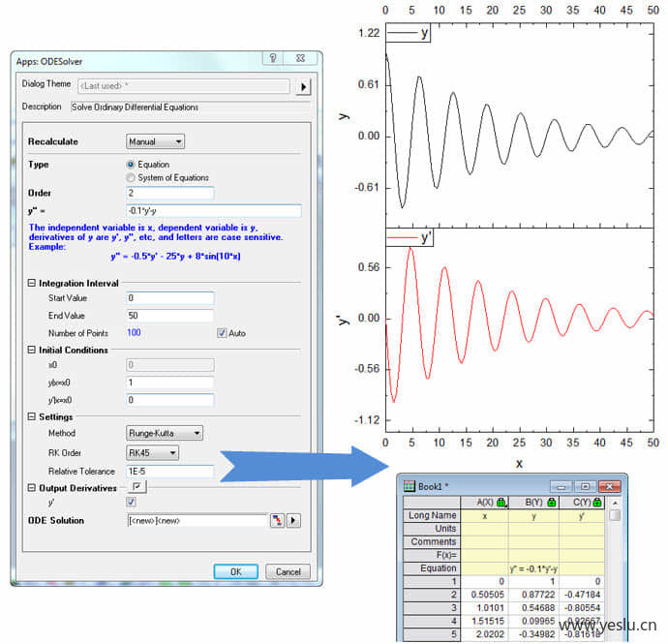Click the y legend box in upper graph

click(x=409, y=33)
